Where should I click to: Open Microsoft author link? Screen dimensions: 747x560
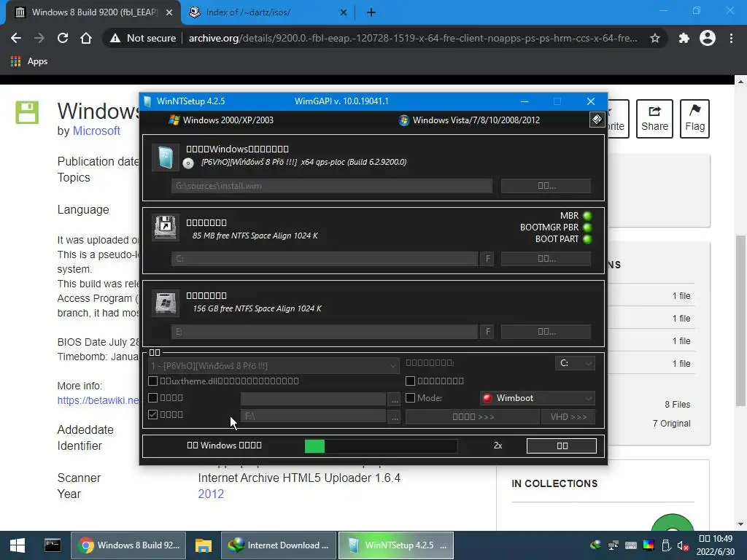click(96, 131)
